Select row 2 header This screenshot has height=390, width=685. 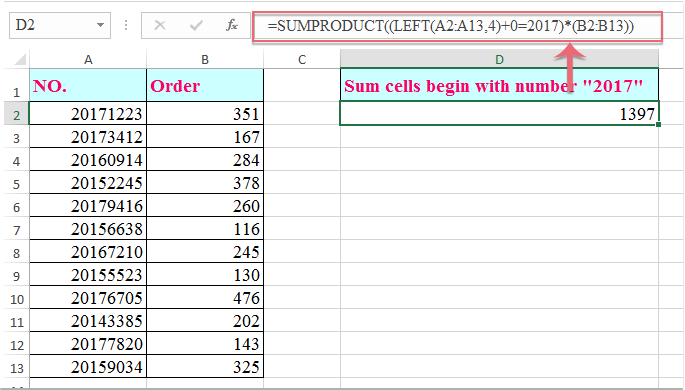(17, 114)
